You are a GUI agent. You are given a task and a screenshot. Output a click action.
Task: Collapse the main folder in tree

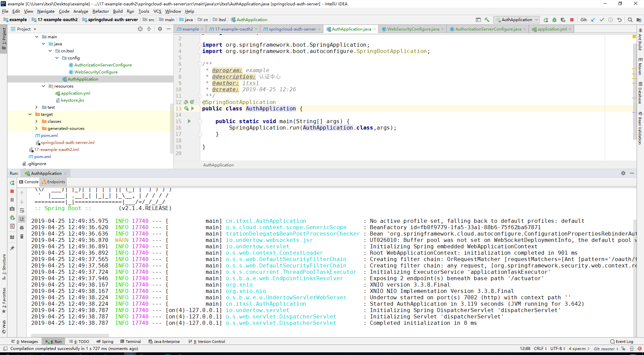coord(37,37)
